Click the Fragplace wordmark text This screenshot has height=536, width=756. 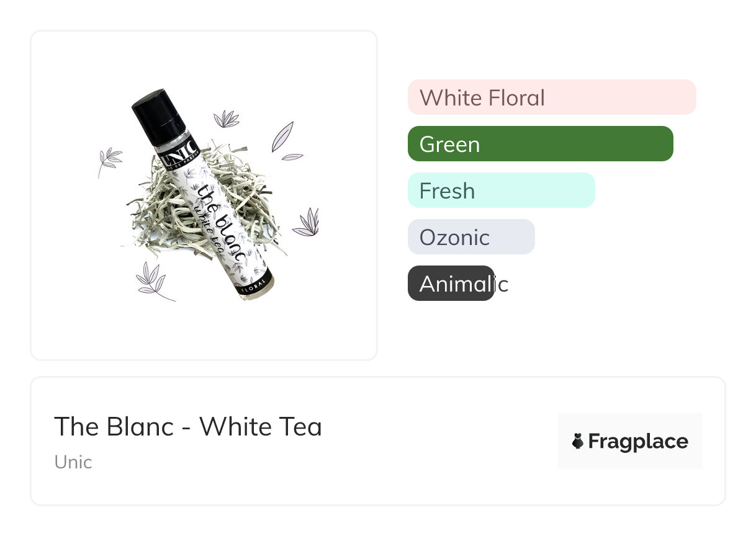(x=637, y=442)
